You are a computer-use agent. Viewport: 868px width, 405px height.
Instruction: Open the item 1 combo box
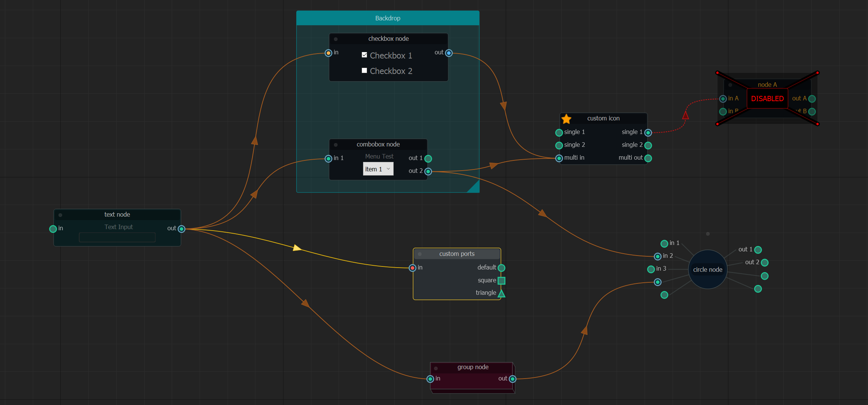point(378,169)
